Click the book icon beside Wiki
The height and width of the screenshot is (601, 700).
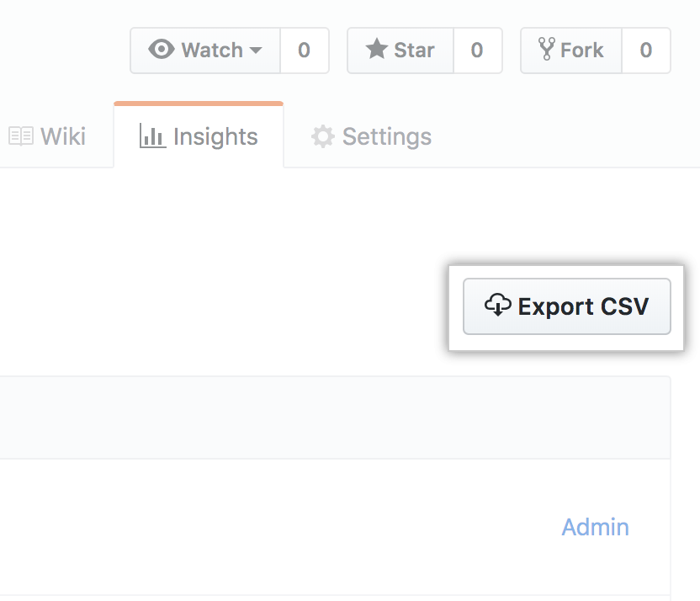(x=20, y=136)
